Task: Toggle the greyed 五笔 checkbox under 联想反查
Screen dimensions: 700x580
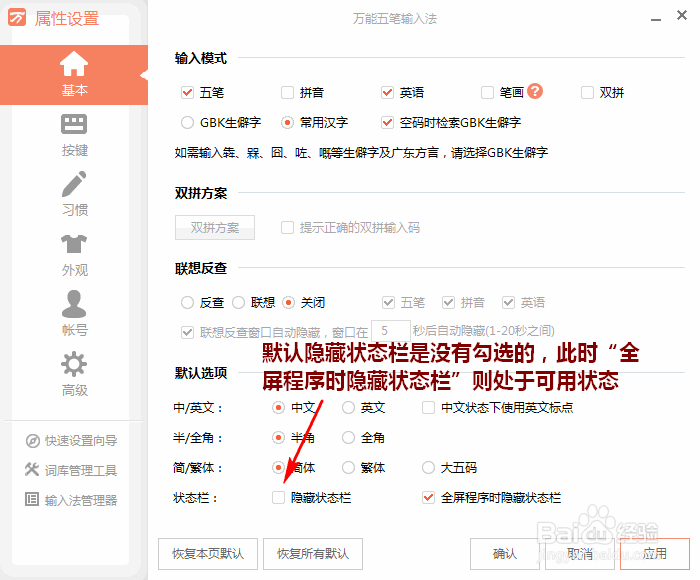Action: click(388, 303)
